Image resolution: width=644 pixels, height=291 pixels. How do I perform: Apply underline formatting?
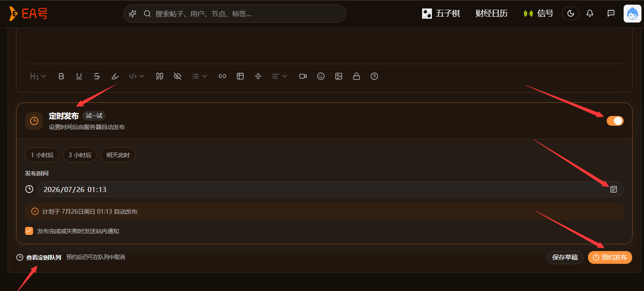click(x=79, y=76)
